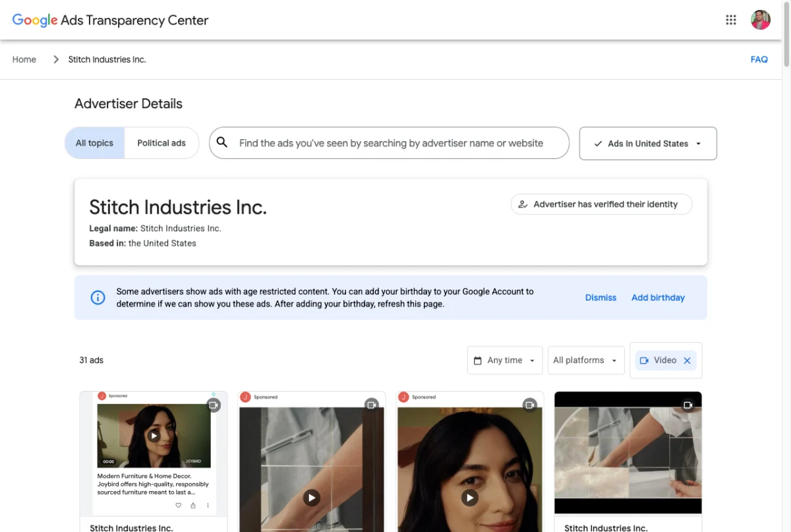
Task: Play the video in the first ad card
Action: coord(154,436)
